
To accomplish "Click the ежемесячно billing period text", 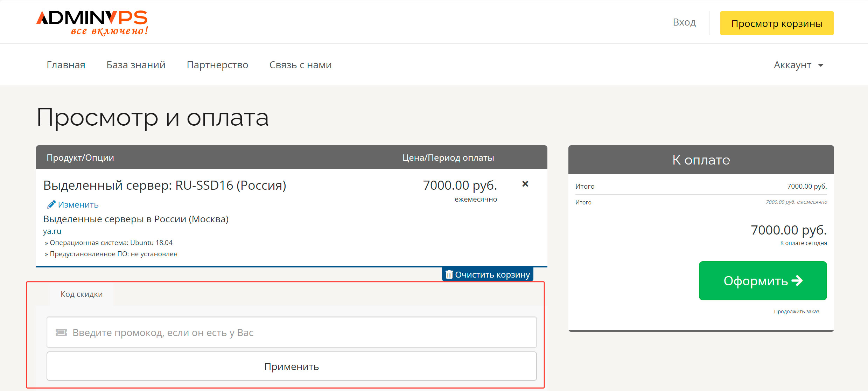I will 476,199.
